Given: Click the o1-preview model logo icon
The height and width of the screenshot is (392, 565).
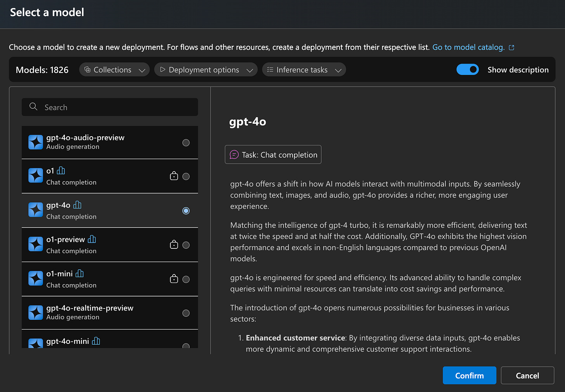Looking at the screenshot, I should click(36, 244).
